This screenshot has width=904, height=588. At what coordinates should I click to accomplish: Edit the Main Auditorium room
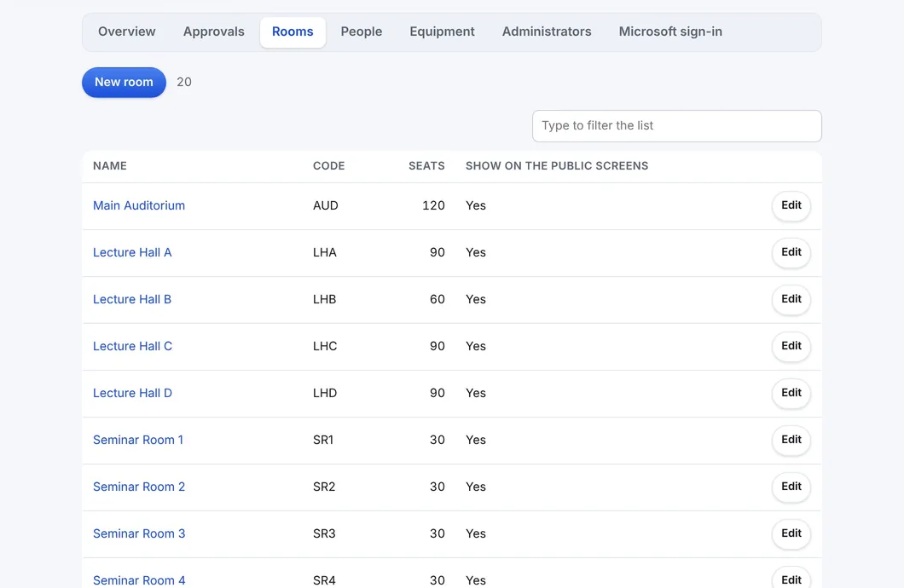(x=791, y=205)
